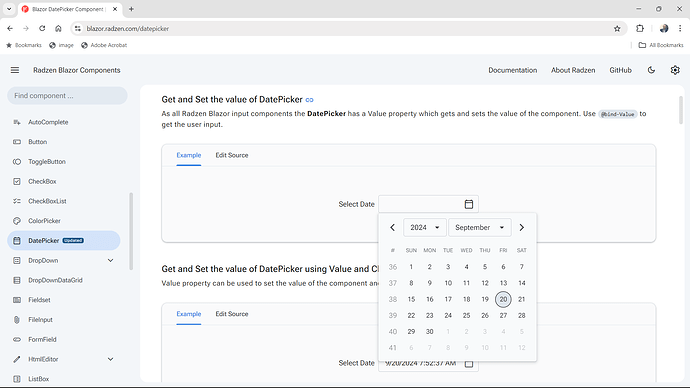The width and height of the screenshot is (690, 388).
Task: Bookmark this page with star icon
Action: click(x=617, y=29)
